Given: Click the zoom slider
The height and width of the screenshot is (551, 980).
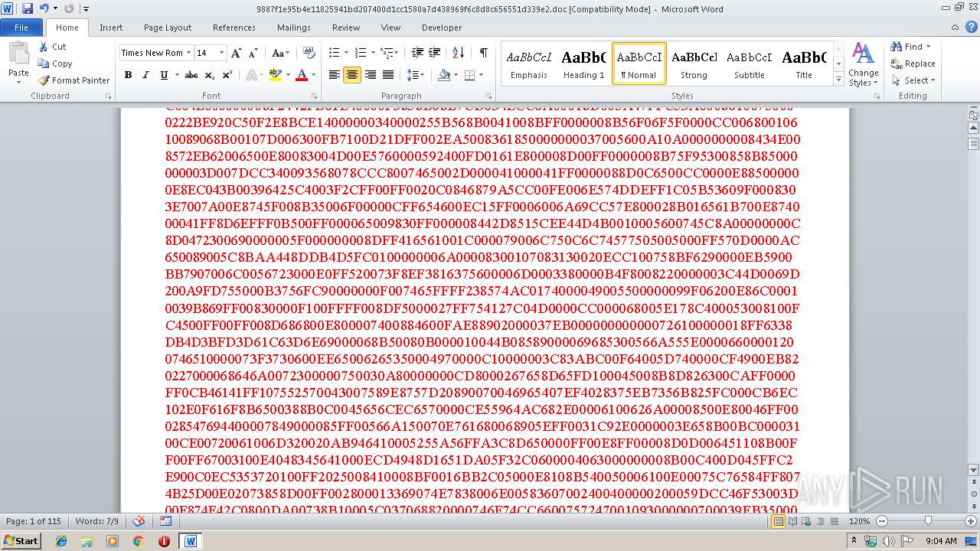Looking at the screenshot, I should click(928, 521).
